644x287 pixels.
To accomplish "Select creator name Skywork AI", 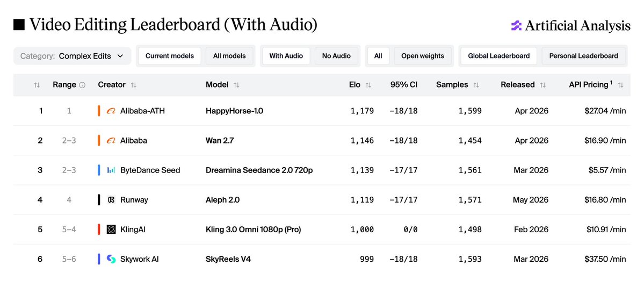I will coord(140,259).
